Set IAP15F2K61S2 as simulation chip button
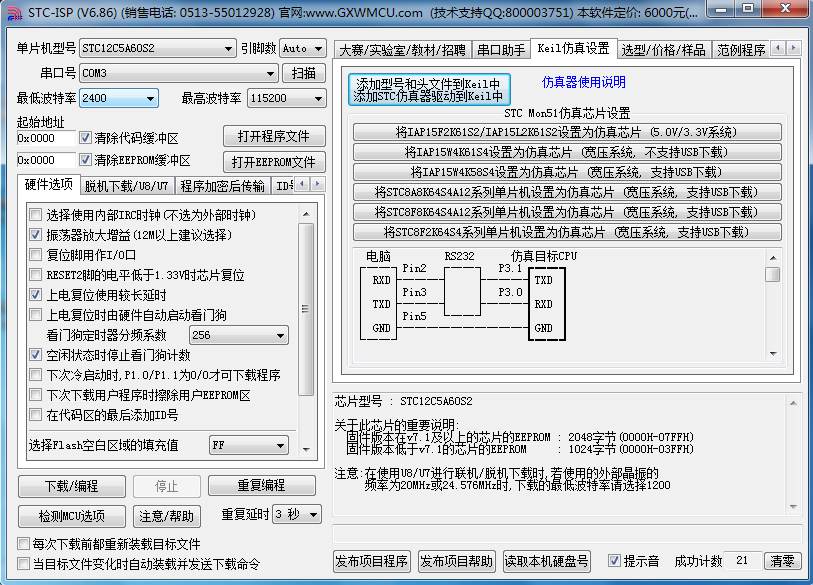Screen dimensions: 813x585 [x=567, y=132]
